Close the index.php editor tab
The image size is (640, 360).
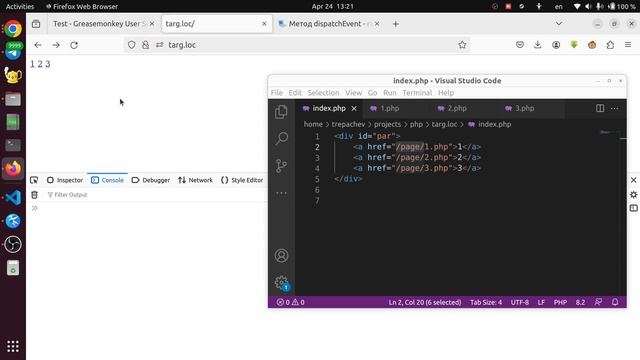tap(354, 109)
